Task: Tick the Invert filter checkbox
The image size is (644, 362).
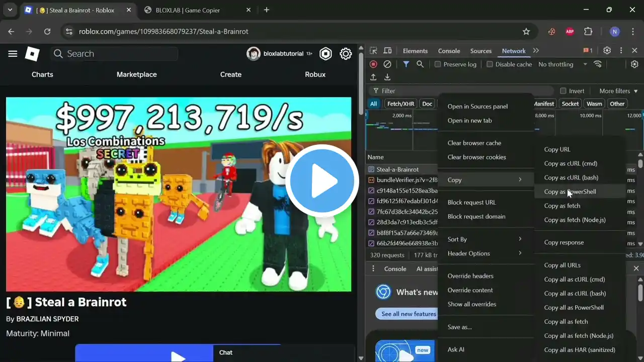Action: (563, 91)
